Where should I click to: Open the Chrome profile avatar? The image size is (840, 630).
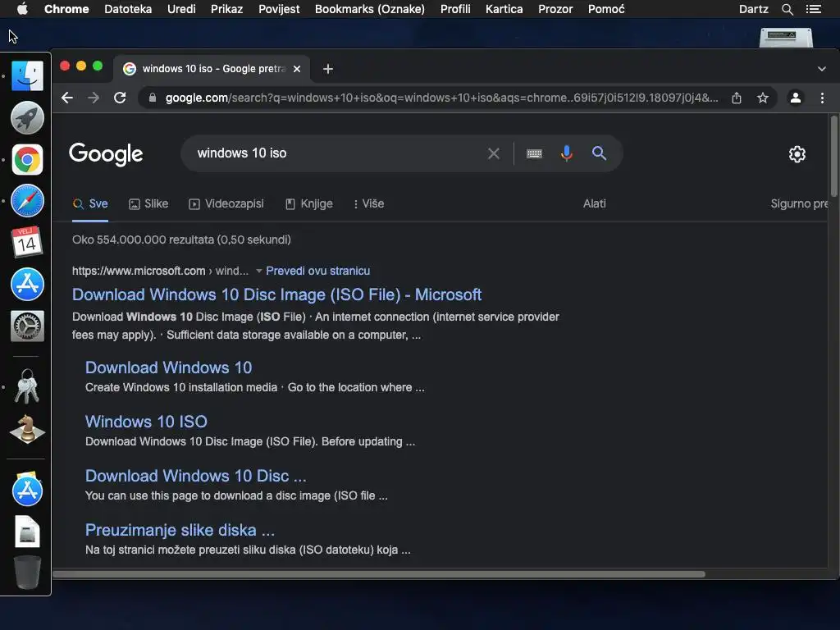[x=796, y=98]
